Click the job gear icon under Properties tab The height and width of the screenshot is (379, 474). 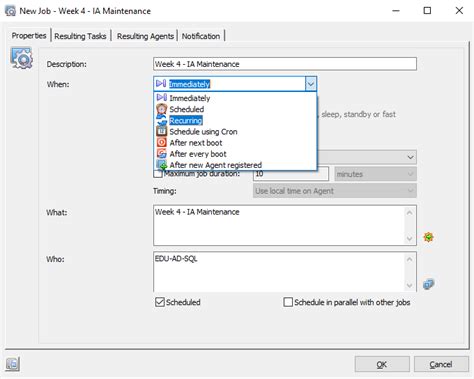tap(21, 58)
